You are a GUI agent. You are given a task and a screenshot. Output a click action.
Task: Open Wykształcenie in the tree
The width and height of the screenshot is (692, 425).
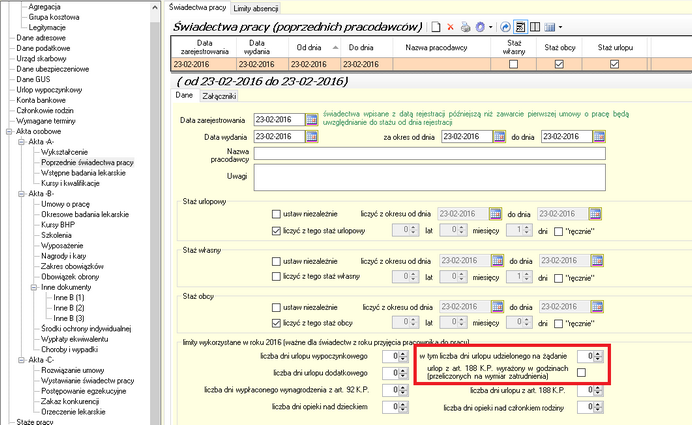(x=64, y=152)
